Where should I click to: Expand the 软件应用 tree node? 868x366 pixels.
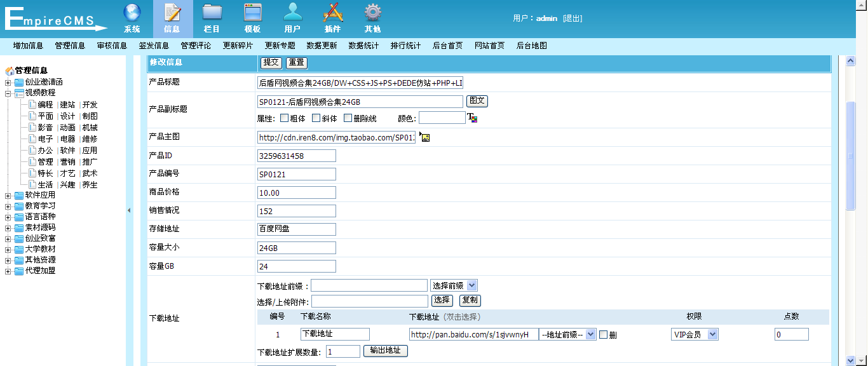point(8,196)
